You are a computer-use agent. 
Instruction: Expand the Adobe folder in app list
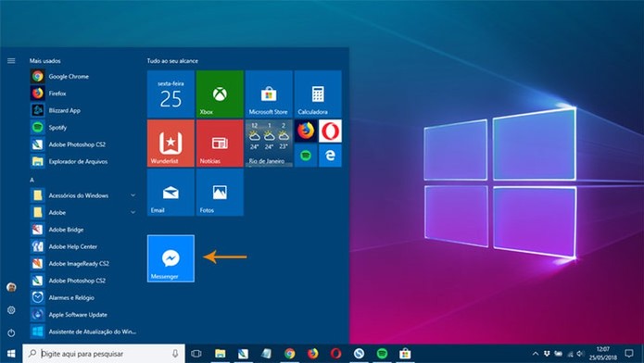(82, 213)
